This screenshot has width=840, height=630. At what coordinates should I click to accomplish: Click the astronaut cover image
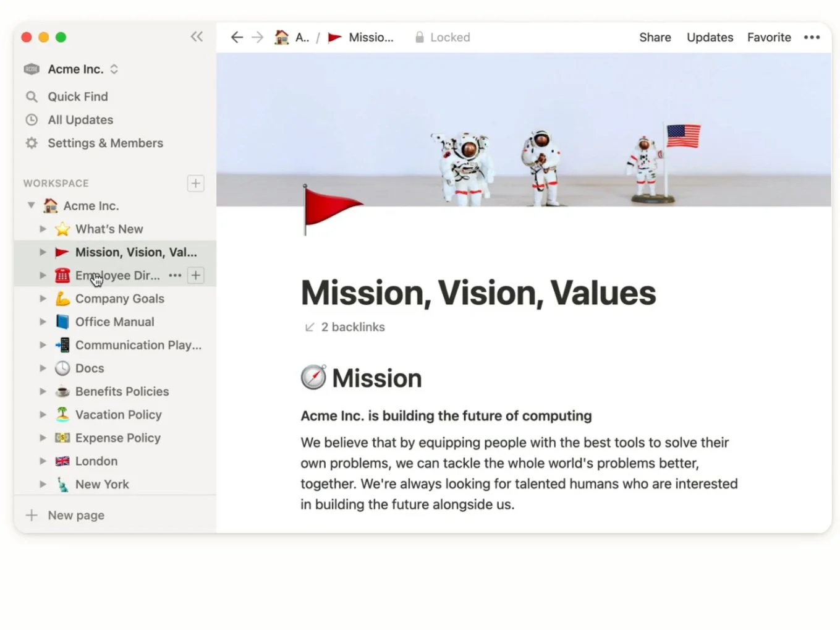point(524,129)
